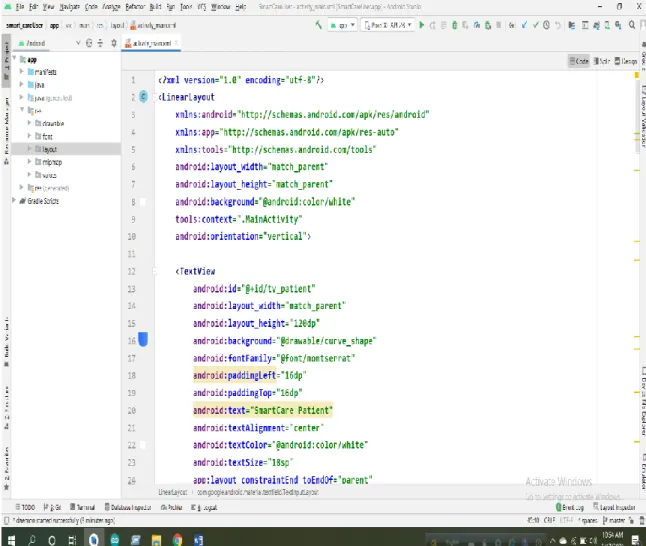Open the Database Inspector tool window
This screenshot has width=646, height=546.
pyautogui.click(x=128, y=507)
